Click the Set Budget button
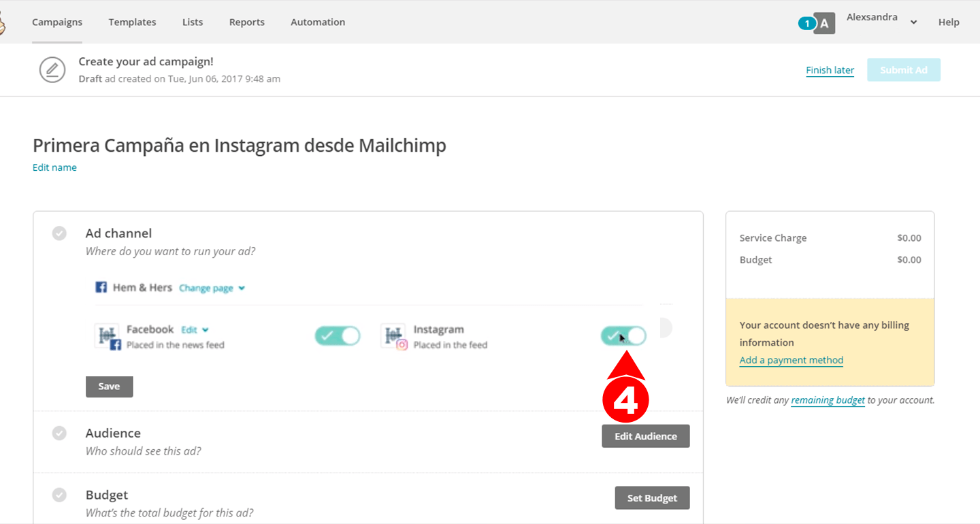The width and height of the screenshot is (980, 524). (x=652, y=498)
